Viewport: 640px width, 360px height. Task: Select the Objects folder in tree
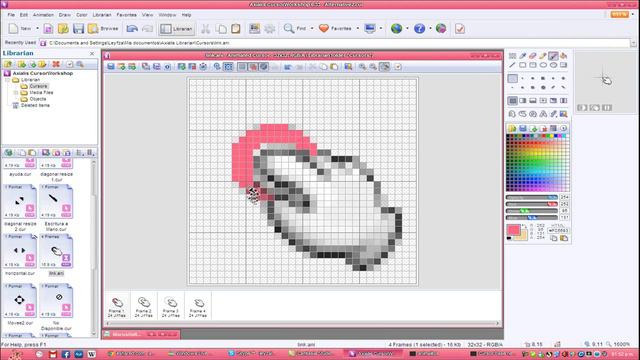click(x=38, y=99)
